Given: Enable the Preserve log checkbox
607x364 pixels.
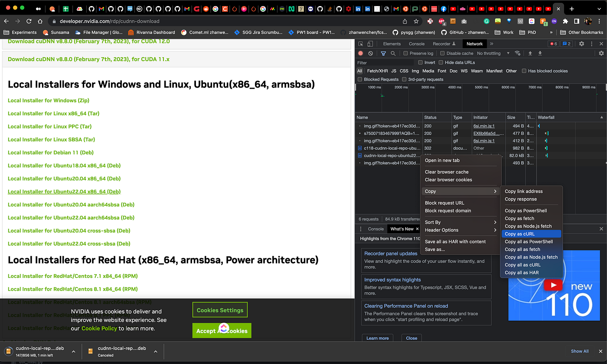Looking at the screenshot, I should click(405, 53).
